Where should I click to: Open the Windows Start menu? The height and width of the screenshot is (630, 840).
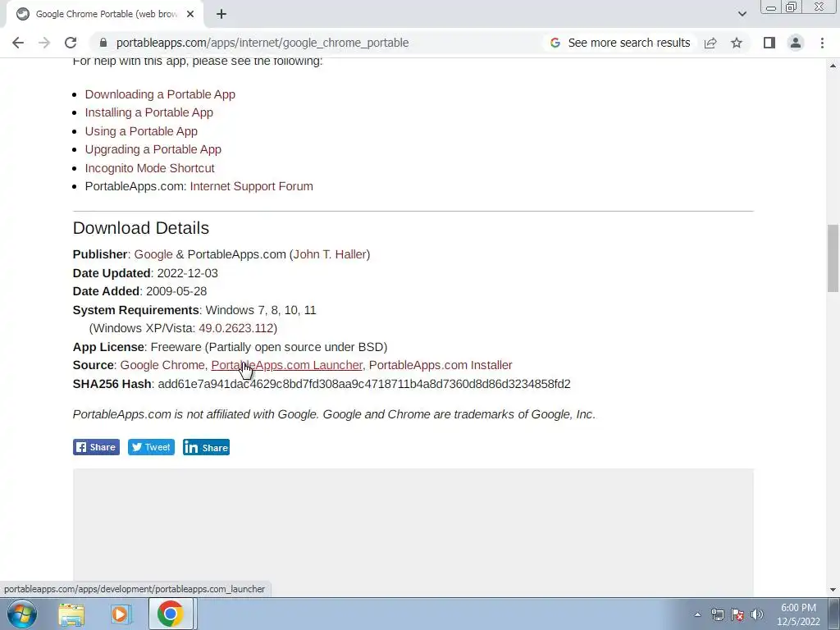click(21, 614)
